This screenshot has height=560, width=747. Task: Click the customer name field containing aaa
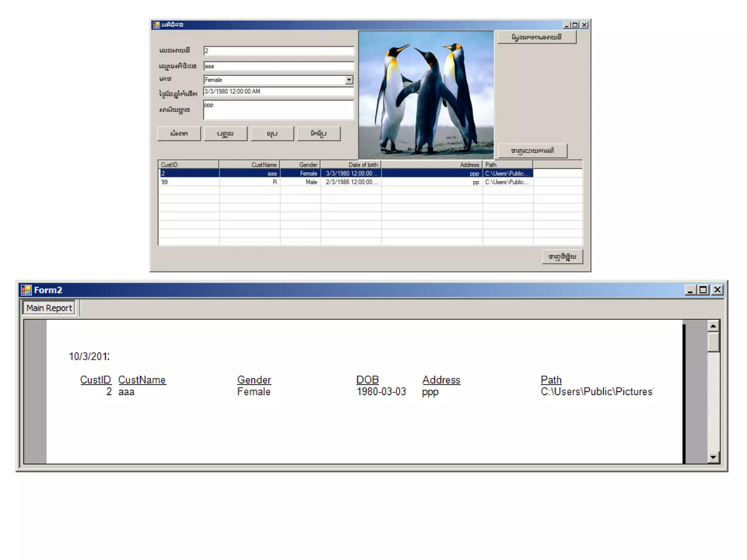[279, 66]
